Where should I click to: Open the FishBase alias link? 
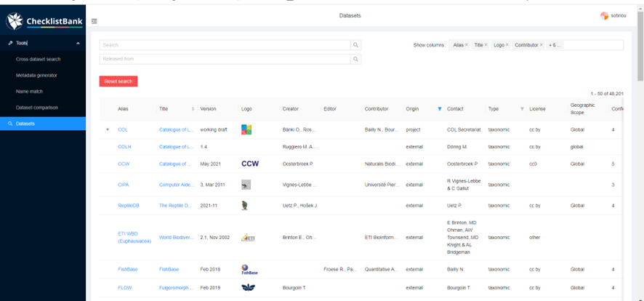tap(128, 270)
